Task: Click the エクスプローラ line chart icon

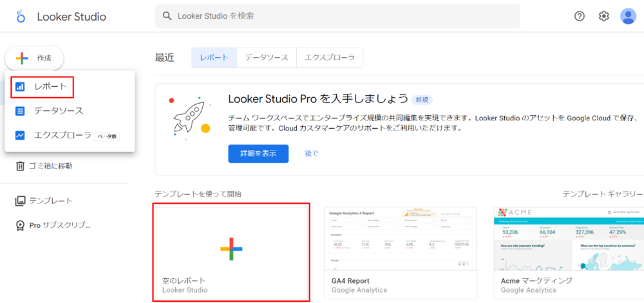Action: pos(20,135)
